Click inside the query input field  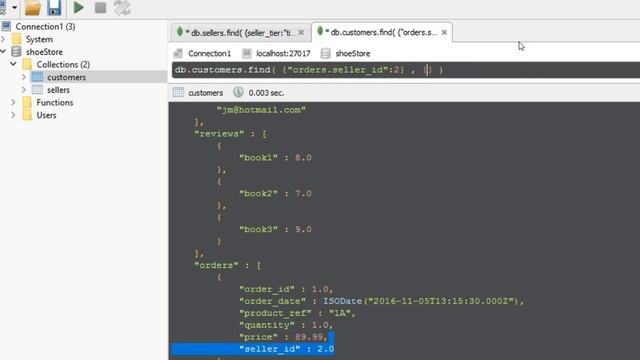pyautogui.click(x=406, y=70)
